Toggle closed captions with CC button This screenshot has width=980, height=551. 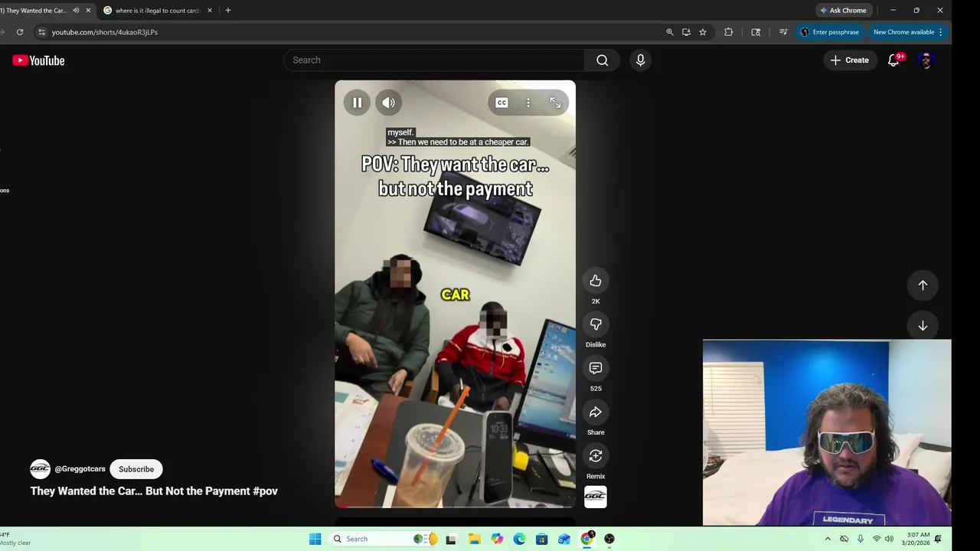click(501, 103)
